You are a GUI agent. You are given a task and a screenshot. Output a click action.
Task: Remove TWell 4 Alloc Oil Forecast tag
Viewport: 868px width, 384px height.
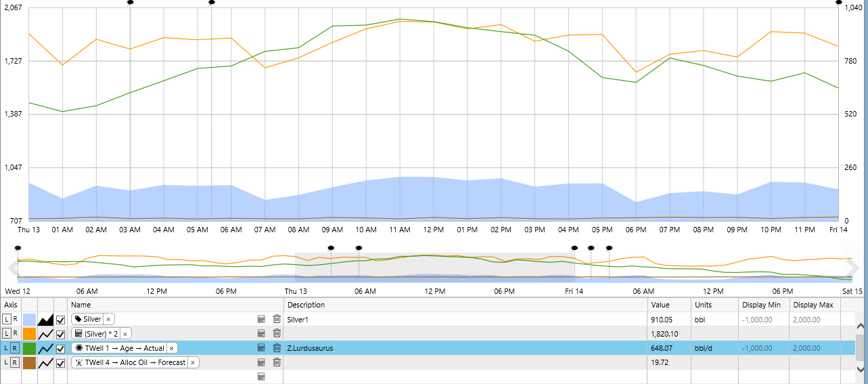click(193, 362)
